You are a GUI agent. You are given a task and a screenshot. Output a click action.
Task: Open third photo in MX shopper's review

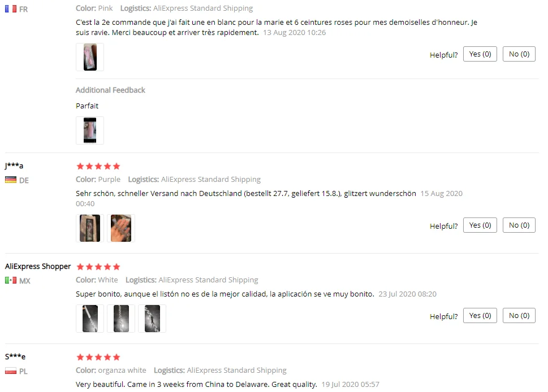click(152, 319)
